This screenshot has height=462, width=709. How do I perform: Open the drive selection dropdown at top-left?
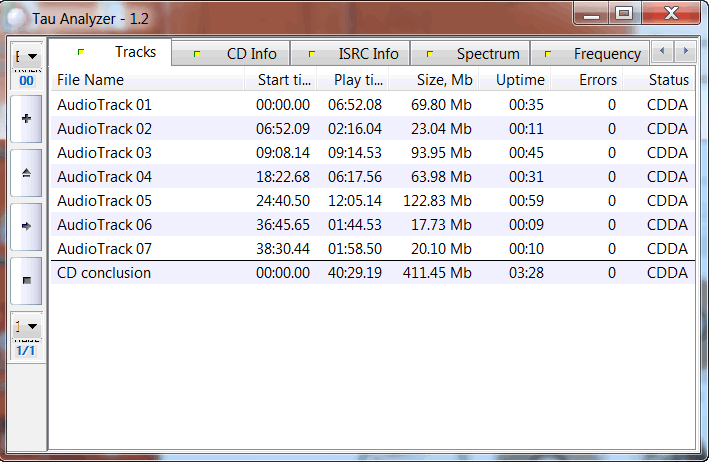pos(27,57)
